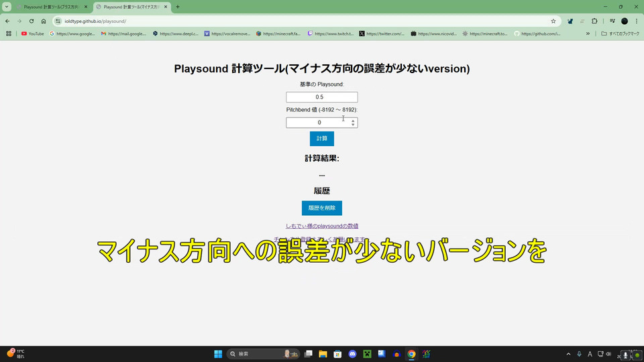Open the tab search dropdown arrow
The height and width of the screenshot is (362, 644).
[x=7, y=7]
